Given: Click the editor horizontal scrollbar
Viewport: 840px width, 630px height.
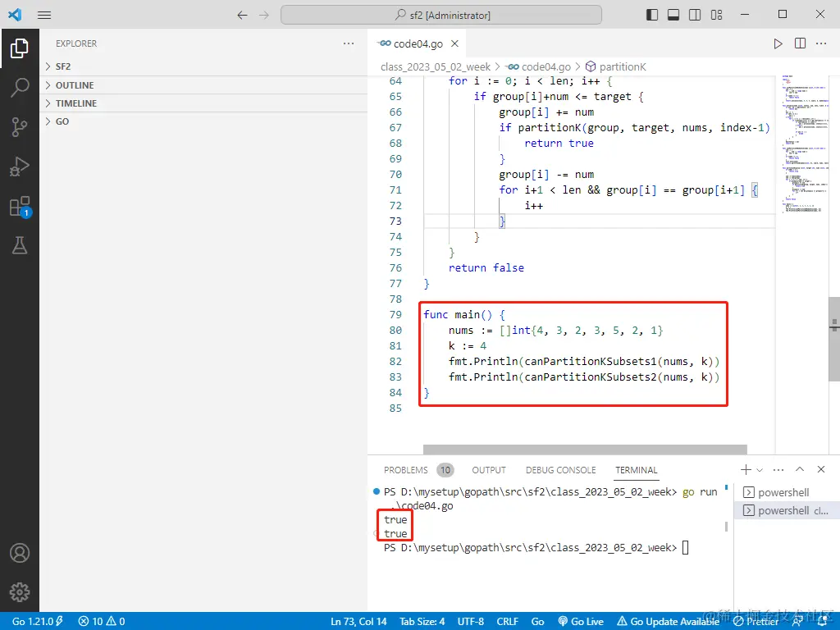Looking at the screenshot, I should (x=585, y=449).
